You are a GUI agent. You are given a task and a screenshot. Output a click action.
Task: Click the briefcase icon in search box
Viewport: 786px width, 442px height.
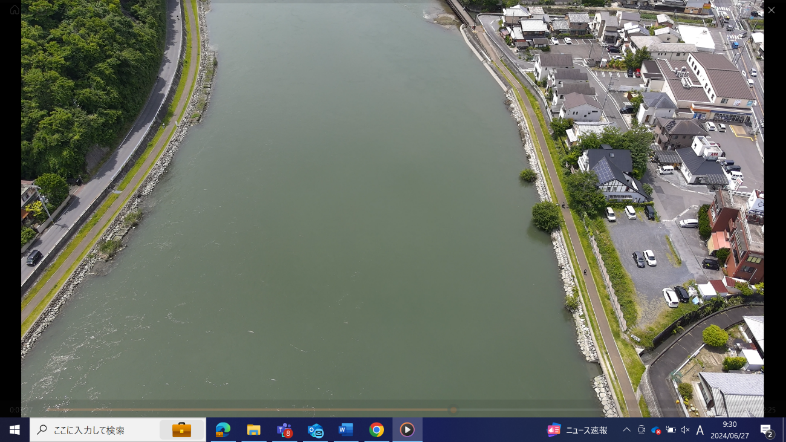click(x=181, y=430)
